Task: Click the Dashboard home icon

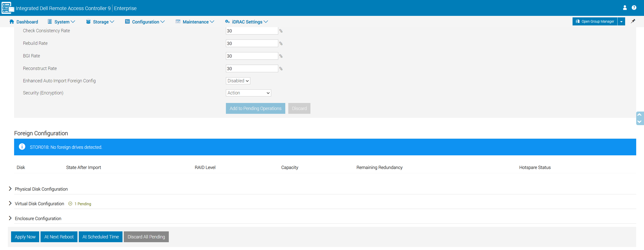Action: click(12, 22)
